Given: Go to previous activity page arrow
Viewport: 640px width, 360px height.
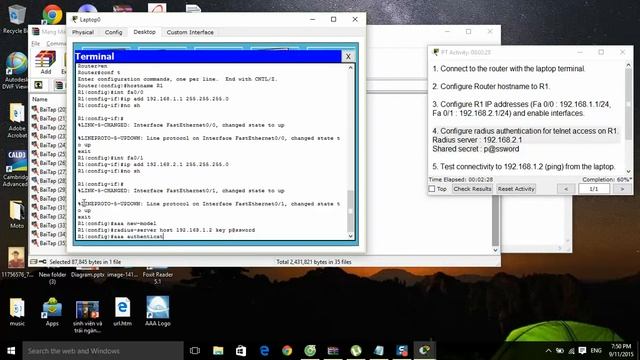Looking at the screenshot, I should 566,189.
